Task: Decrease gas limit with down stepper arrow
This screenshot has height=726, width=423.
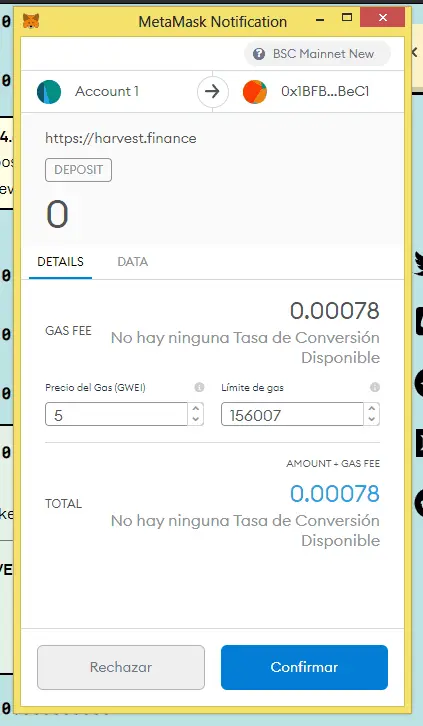Action: pos(371,419)
